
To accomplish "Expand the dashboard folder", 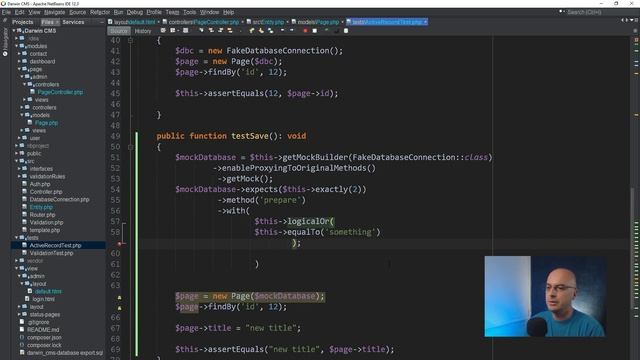I will point(19,62).
